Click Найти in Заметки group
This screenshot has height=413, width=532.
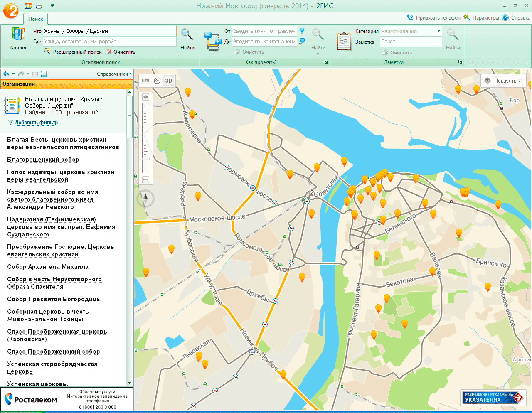pyautogui.click(x=453, y=39)
